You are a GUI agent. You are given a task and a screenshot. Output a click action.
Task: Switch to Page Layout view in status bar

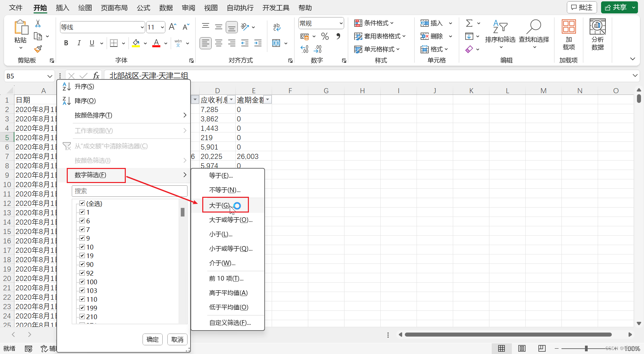coord(522,348)
